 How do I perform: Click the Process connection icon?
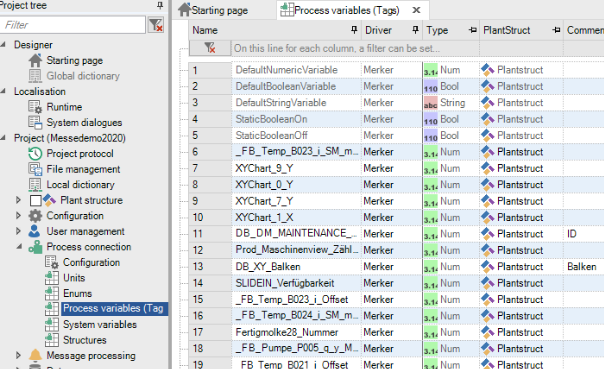[35, 247]
